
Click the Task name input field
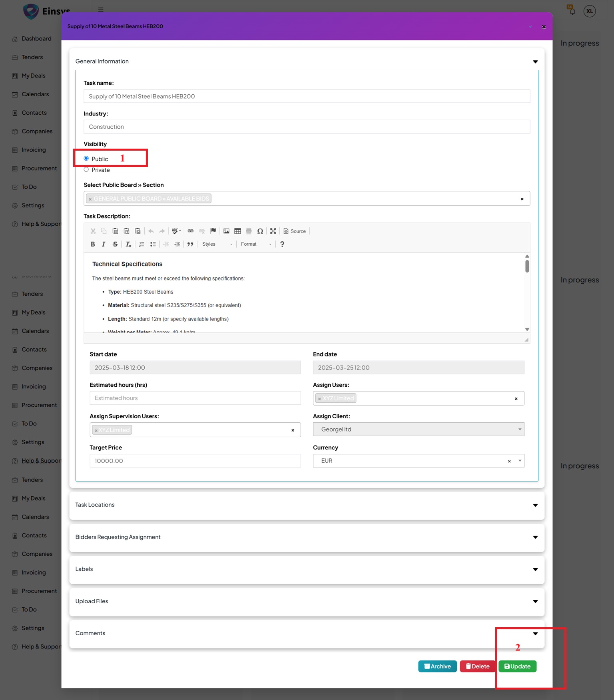(307, 96)
